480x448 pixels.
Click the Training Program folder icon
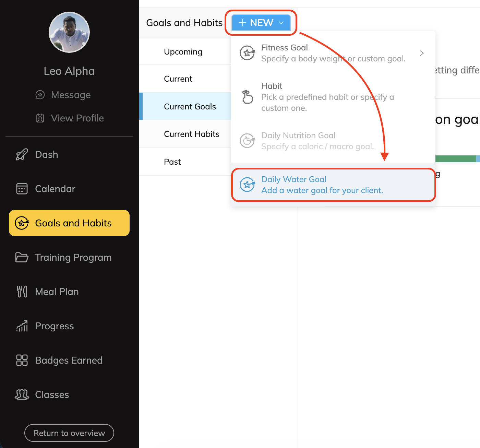(22, 257)
